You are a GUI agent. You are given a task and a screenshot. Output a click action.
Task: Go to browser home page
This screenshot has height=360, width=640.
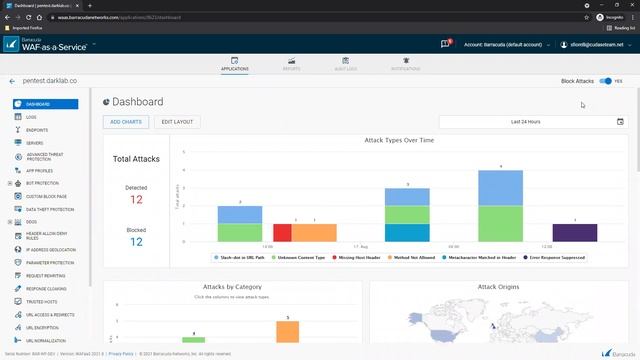click(x=39, y=18)
